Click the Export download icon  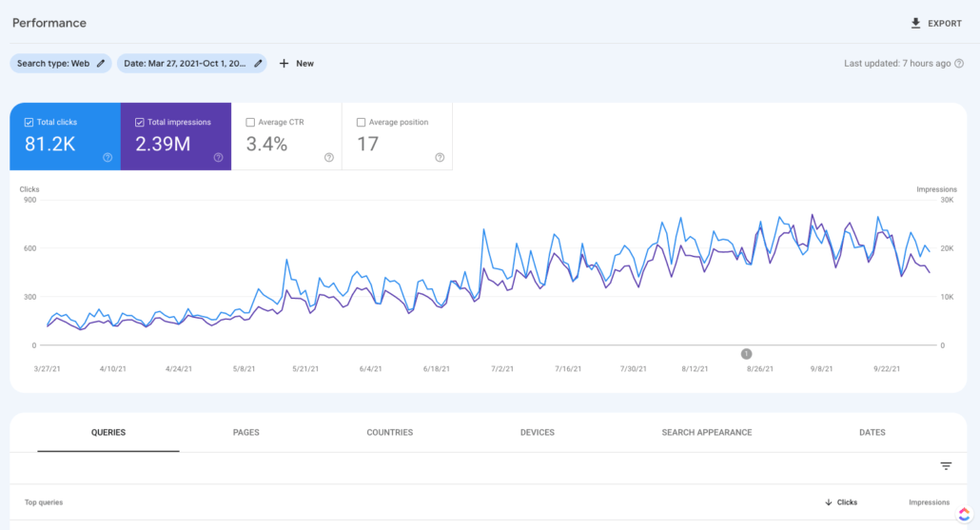(x=915, y=23)
